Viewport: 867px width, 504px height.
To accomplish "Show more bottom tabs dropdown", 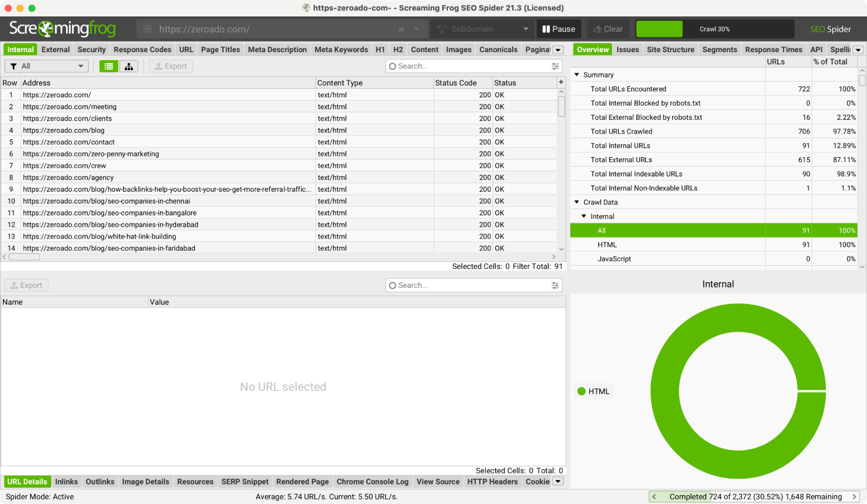I will 558,481.
